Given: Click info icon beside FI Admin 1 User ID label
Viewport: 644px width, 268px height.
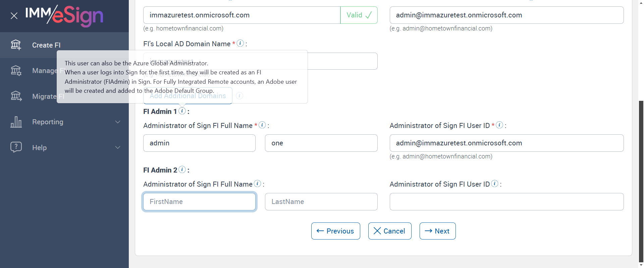Looking at the screenshot, I should click(499, 125).
